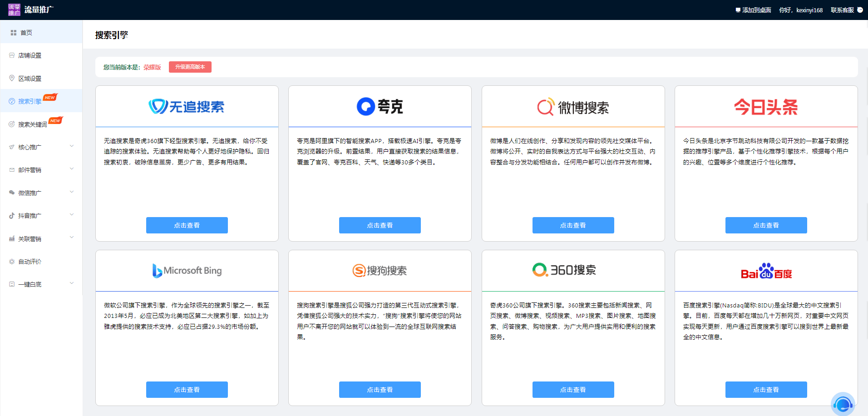Expand the 邮件营销 submenu arrow

point(72,169)
